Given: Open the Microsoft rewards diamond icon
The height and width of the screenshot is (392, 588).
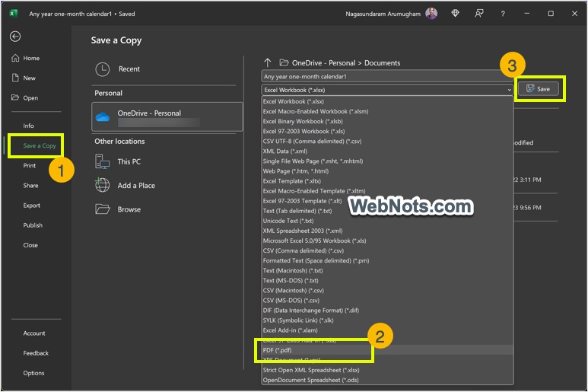Looking at the screenshot, I should (455, 14).
